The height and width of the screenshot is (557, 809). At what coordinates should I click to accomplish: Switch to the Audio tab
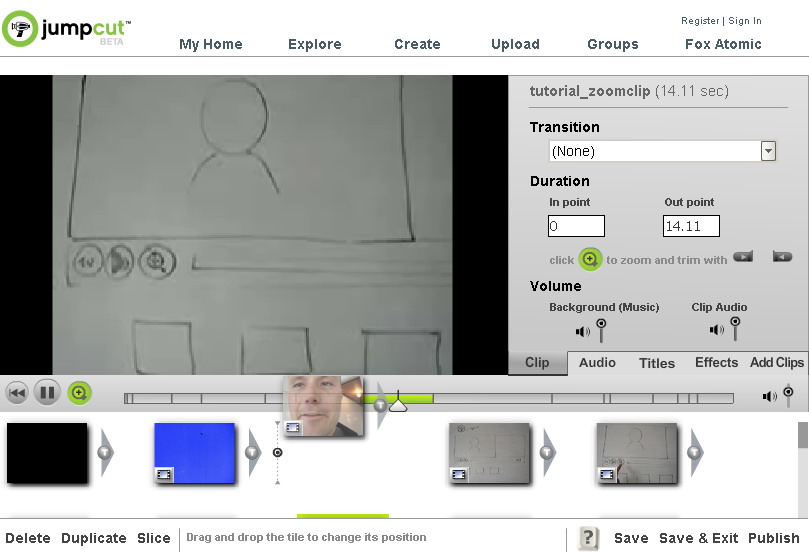[x=597, y=363]
